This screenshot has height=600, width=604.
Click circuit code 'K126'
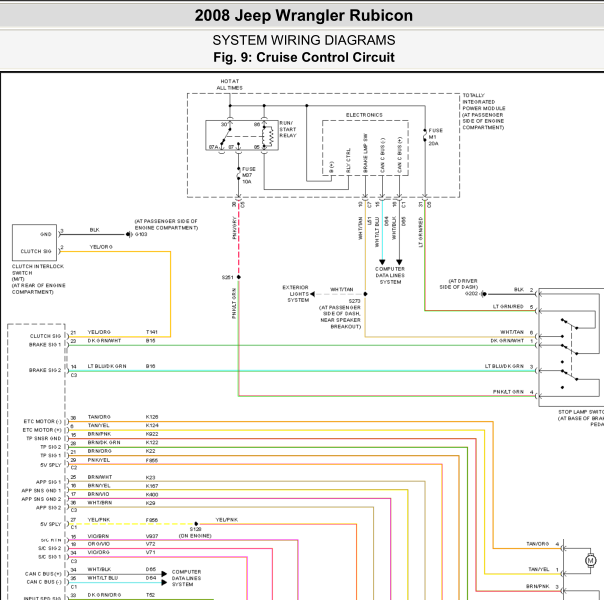click(x=152, y=417)
